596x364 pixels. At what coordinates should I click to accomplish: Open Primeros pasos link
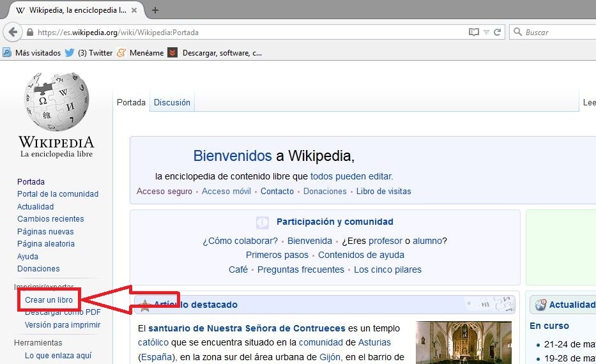click(277, 255)
